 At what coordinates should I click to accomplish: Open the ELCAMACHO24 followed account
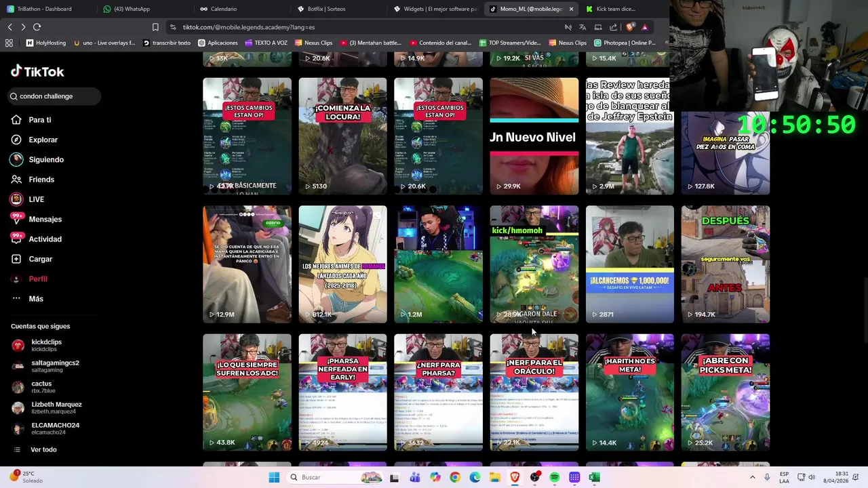(x=45, y=428)
